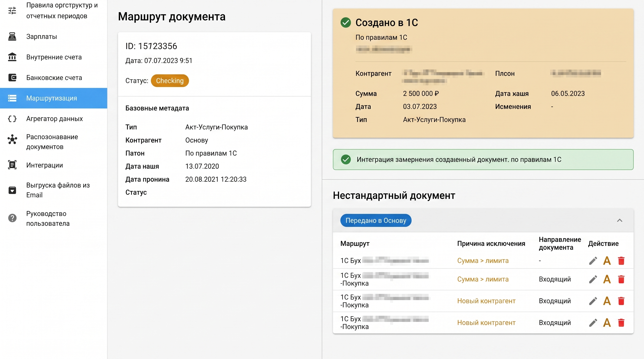Open Руководство пользователя
644x359 pixels.
pos(54,219)
